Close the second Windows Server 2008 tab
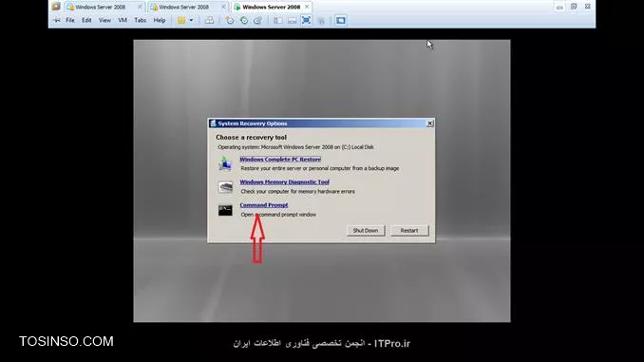Image resolution: width=644 pixels, height=362 pixels. click(223, 7)
